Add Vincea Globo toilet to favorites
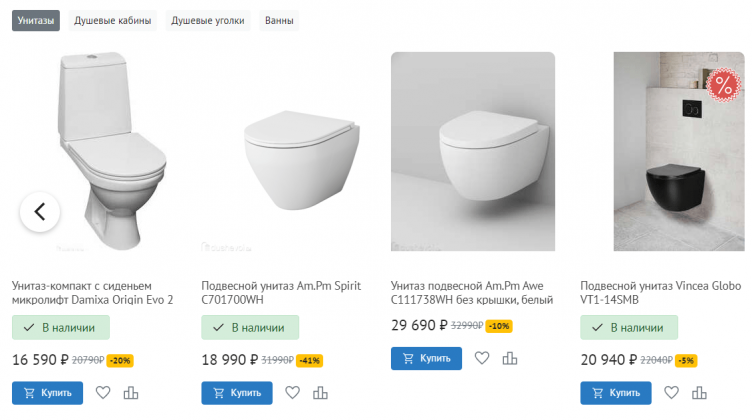752x420 pixels. [x=672, y=393]
